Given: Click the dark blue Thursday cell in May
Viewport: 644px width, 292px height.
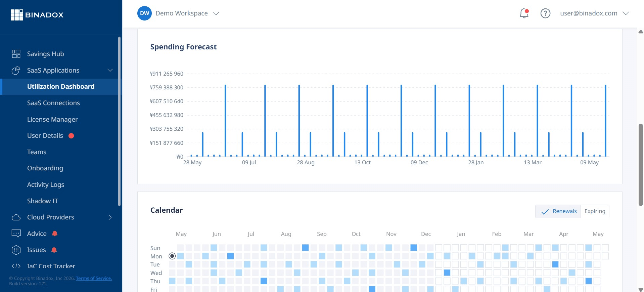Looking at the screenshot, I should click(589, 281).
